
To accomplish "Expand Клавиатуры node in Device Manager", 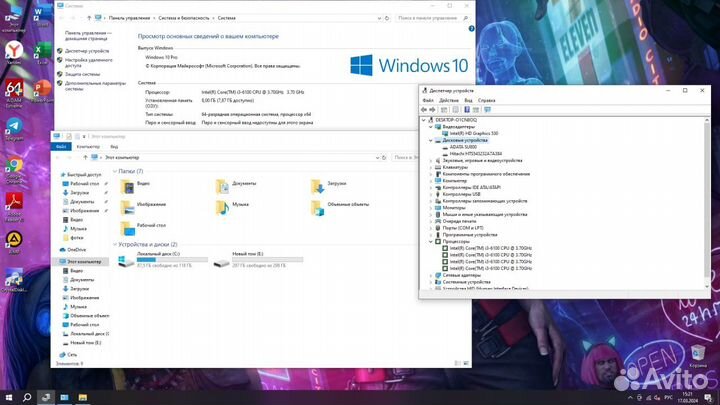I will click(x=431, y=168).
